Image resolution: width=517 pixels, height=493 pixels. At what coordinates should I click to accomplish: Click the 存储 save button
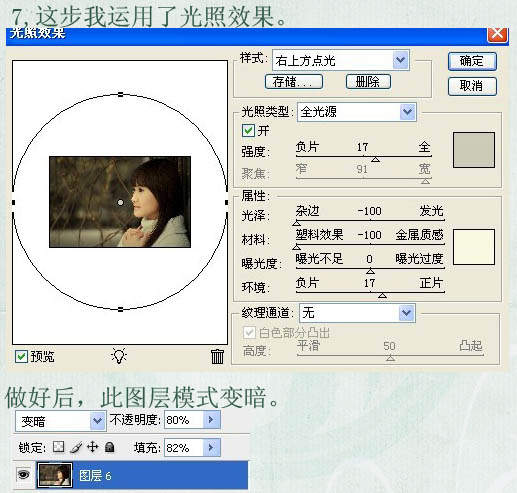[294, 82]
